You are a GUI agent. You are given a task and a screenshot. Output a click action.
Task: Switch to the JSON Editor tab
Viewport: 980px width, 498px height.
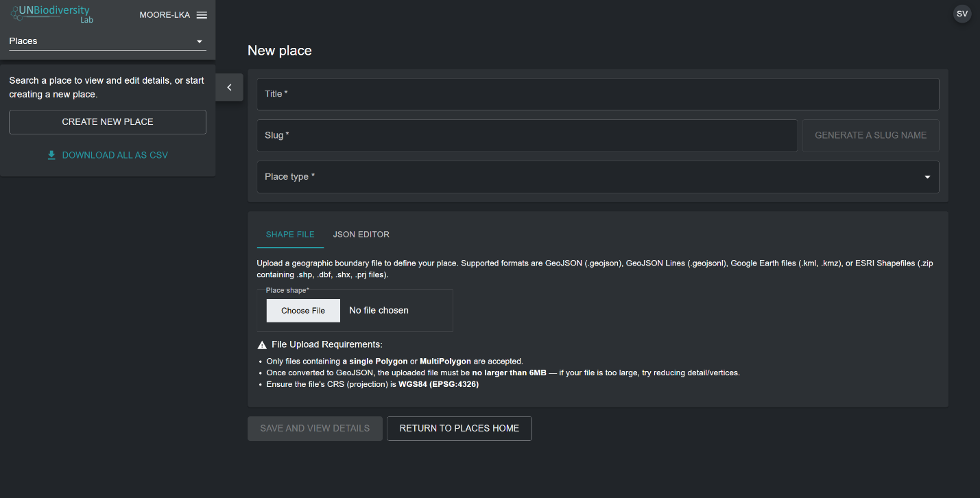(x=361, y=235)
